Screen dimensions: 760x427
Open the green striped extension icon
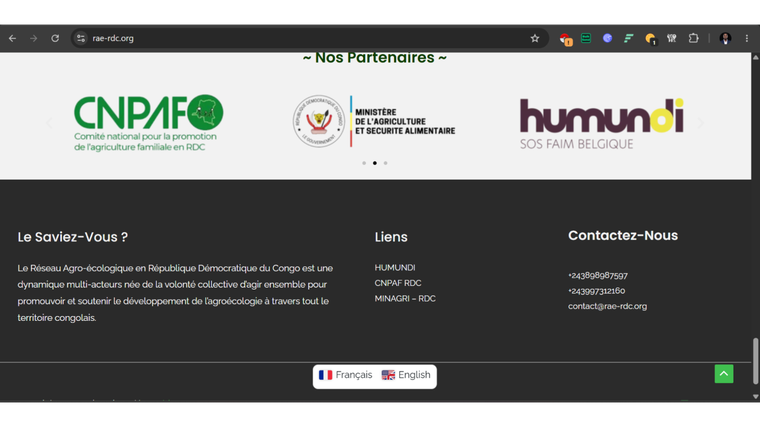(x=629, y=38)
